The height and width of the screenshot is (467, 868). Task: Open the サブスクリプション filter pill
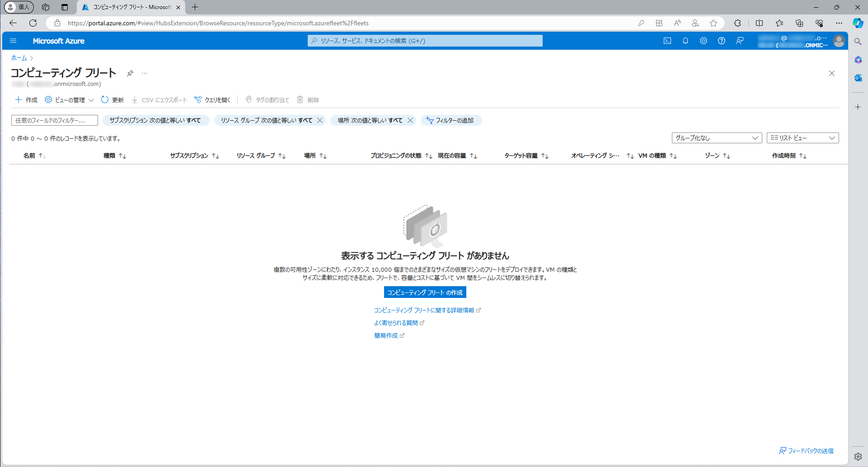click(x=155, y=120)
